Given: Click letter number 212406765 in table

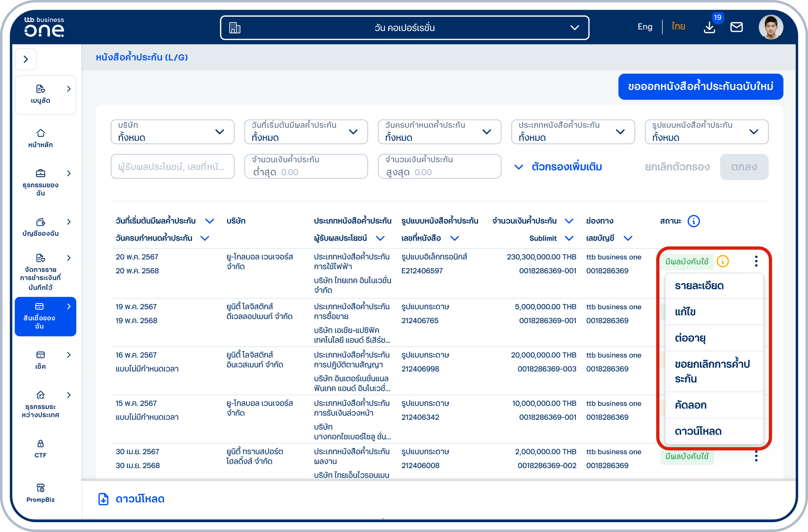Looking at the screenshot, I should pyautogui.click(x=420, y=321).
